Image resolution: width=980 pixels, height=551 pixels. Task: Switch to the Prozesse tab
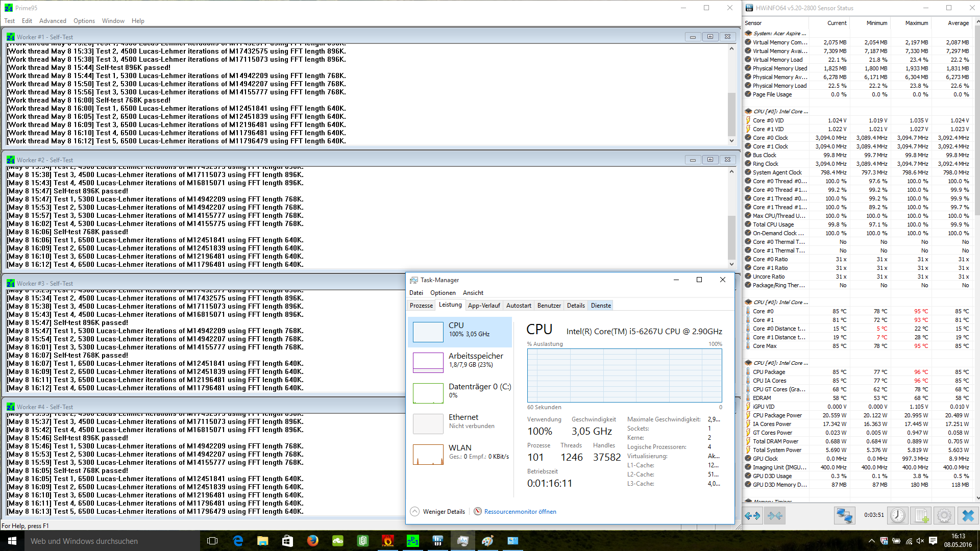421,306
